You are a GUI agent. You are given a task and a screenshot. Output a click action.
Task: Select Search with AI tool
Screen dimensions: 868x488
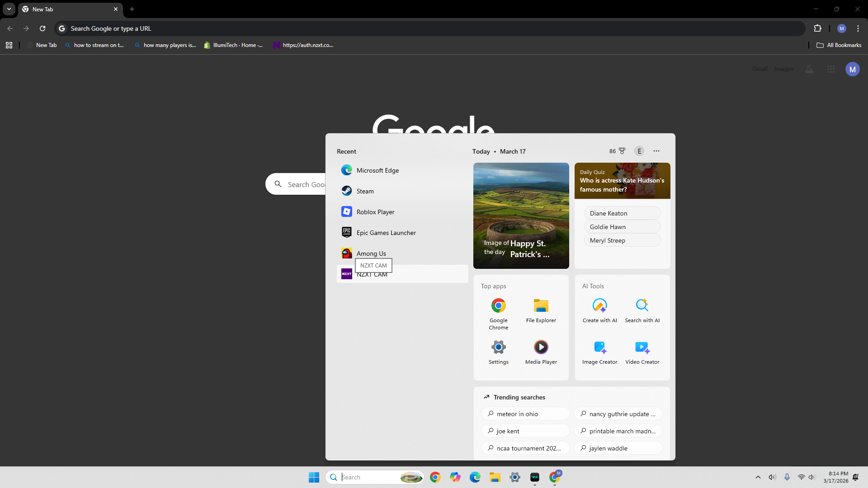[x=642, y=311]
